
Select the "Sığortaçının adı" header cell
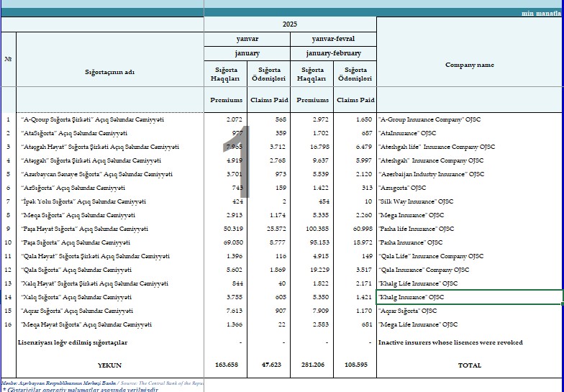coord(109,72)
